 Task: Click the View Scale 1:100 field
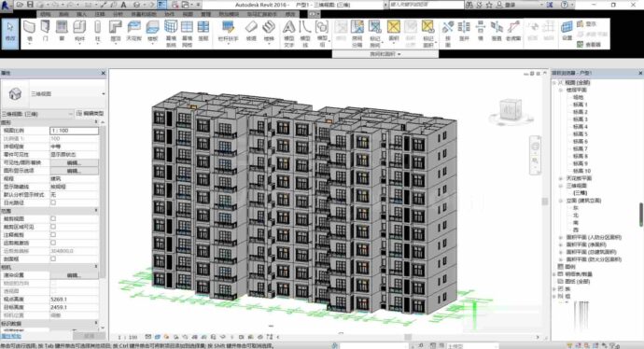pyautogui.click(x=74, y=131)
